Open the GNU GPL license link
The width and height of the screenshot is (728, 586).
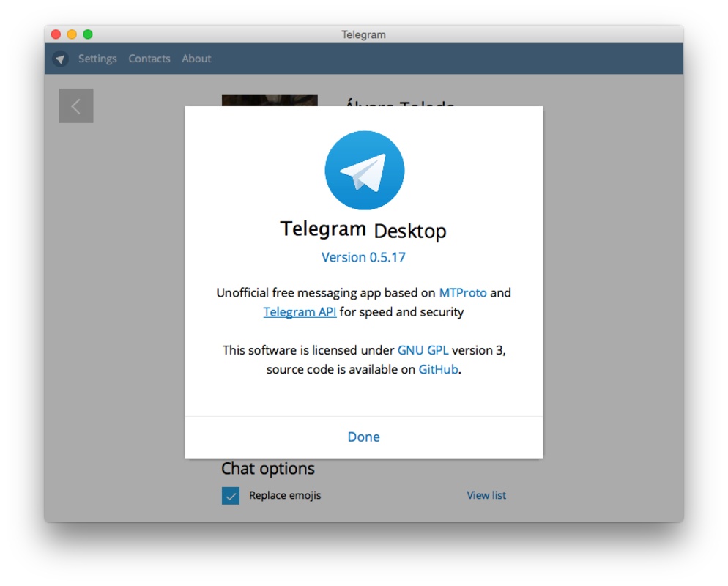(423, 350)
